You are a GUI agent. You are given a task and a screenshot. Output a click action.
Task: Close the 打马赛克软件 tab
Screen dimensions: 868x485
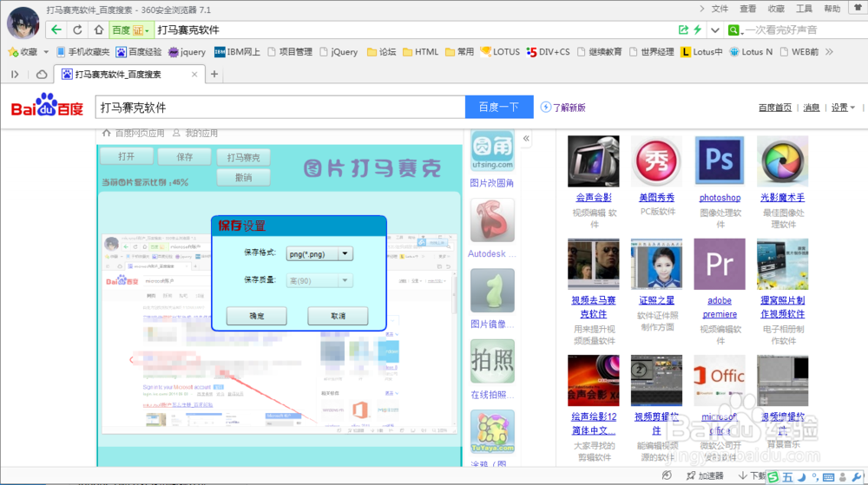[194, 74]
